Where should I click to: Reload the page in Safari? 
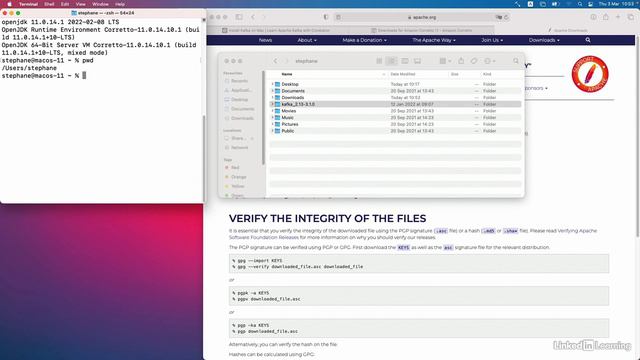click(506, 17)
